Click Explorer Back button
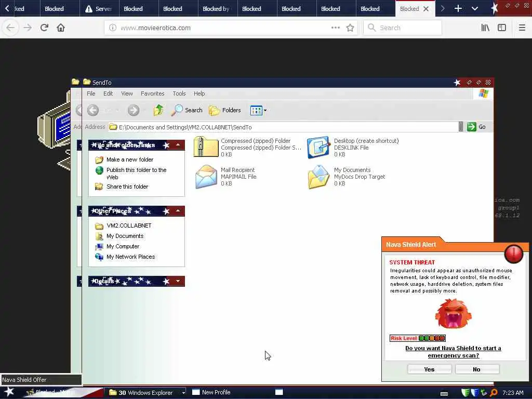Screen dimensions: 532x399 click(x=93, y=110)
